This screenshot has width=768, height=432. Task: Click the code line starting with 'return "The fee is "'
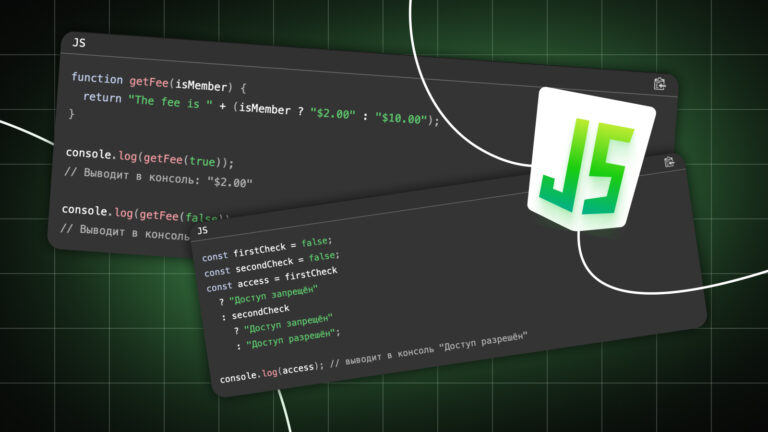point(261,108)
